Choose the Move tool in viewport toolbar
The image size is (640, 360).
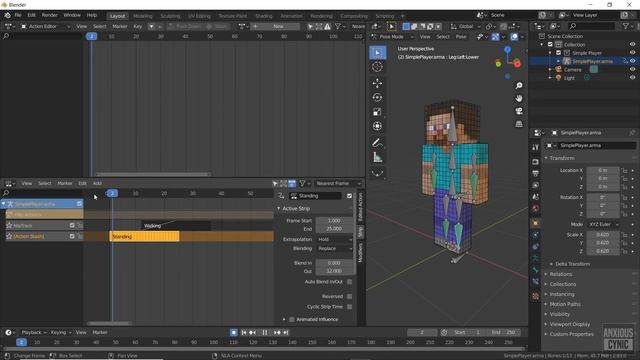378,83
